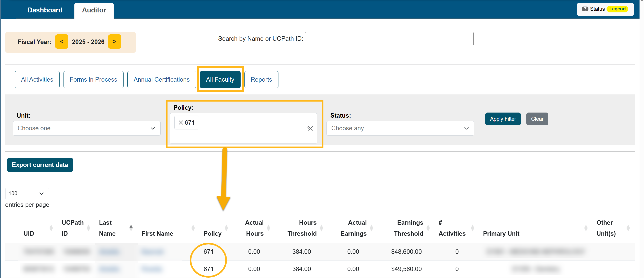Sort table by Policy column
The image size is (644, 278).
[x=226, y=228]
